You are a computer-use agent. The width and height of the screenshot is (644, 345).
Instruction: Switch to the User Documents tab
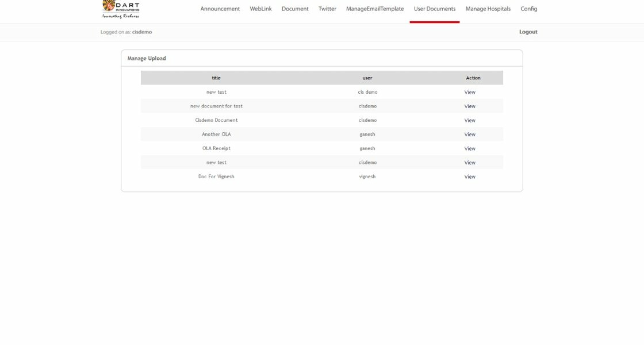point(434,9)
